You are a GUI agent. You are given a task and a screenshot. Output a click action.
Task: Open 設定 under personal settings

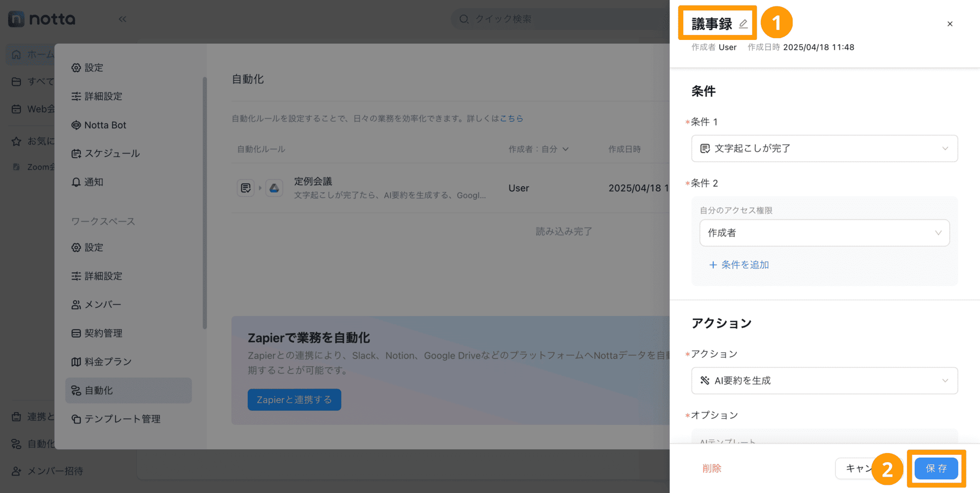128,68
